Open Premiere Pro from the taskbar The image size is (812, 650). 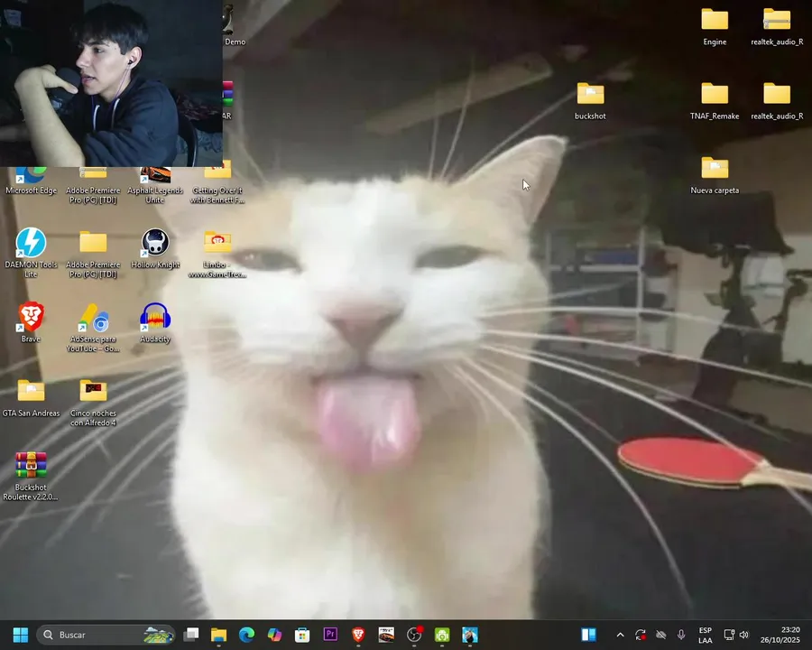(x=330, y=635)
